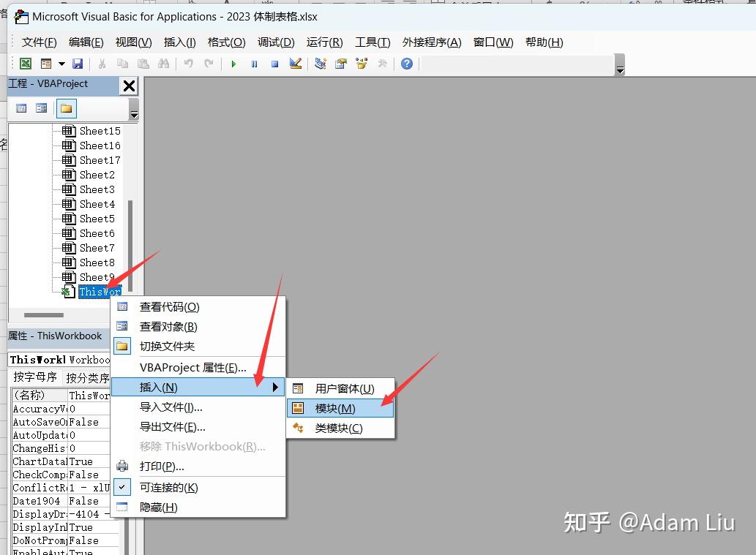Save the workbook with the floppy icon

pos(77,64)
